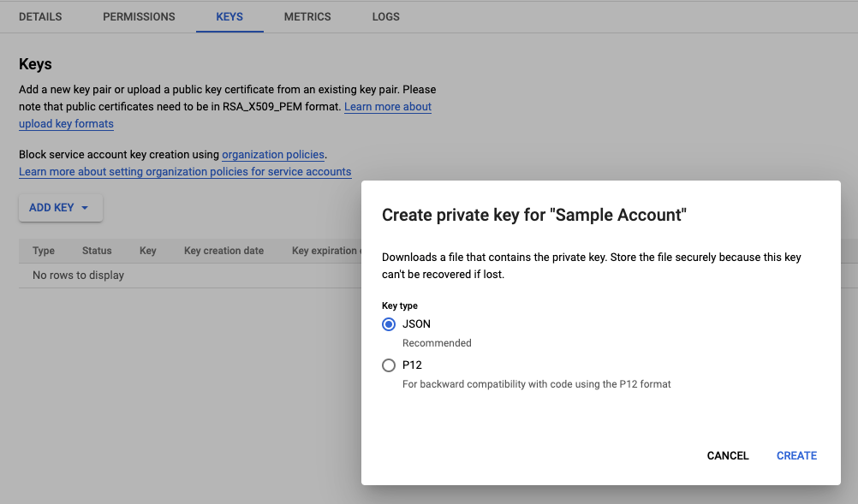Screen dimensions: 858x504
Task: Open the DETAILS tab
Action: [x=39, y=16]
